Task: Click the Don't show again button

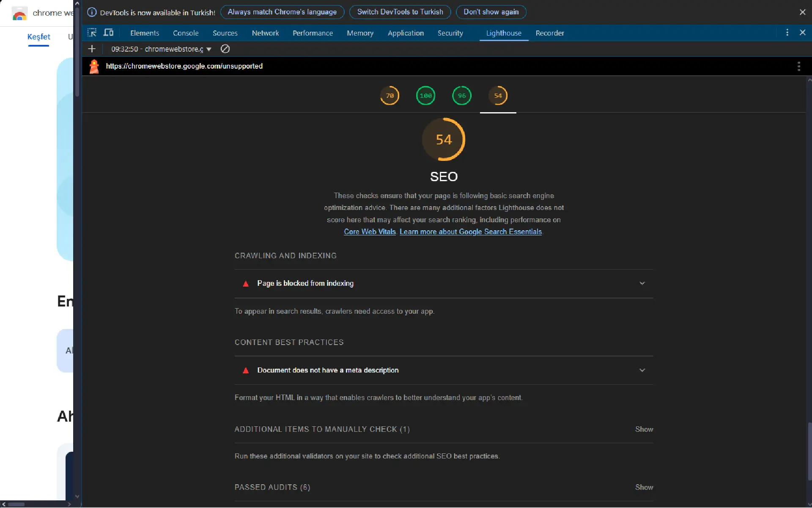Action: coord(491,12)
